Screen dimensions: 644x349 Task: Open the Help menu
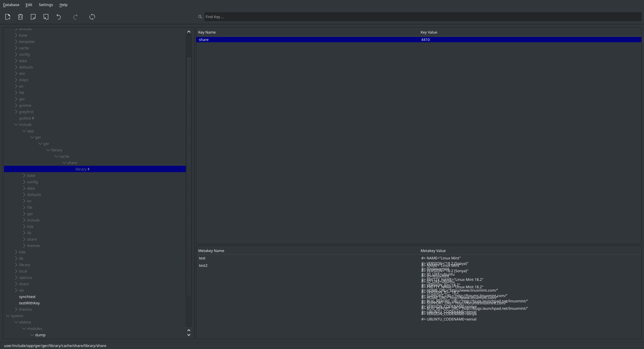click(63, 5)
